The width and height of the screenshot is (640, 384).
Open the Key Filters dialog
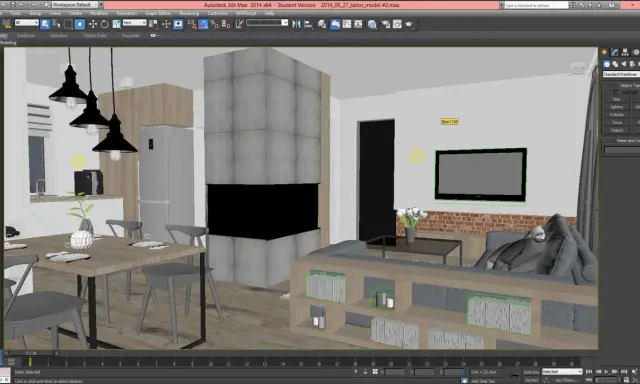tap(565, 380)
